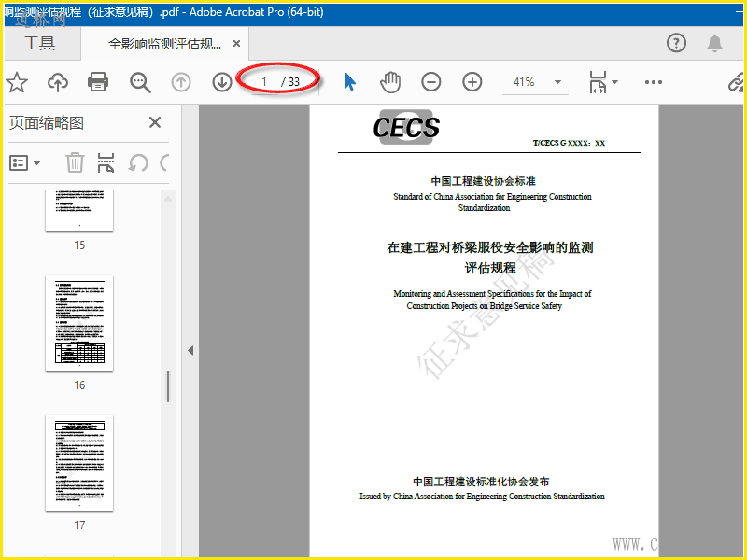
Task: Select the 全影响监测评估规... document tab
Action: point(164,44)
